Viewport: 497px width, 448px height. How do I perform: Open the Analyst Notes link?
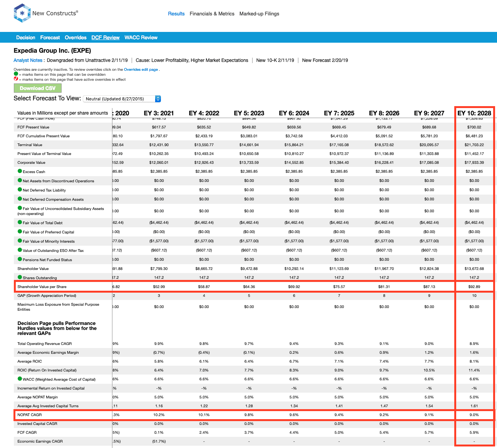(28, 60)
